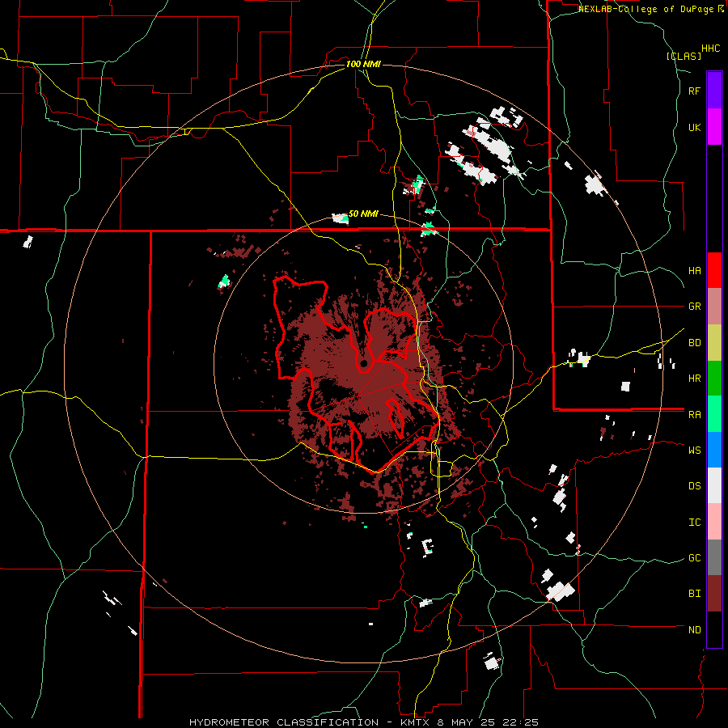Click the UK magenta legend swatch

coord(714,127)
